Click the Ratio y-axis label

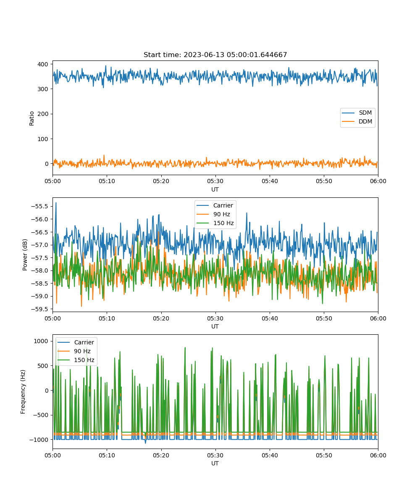[x=32, y=118]
